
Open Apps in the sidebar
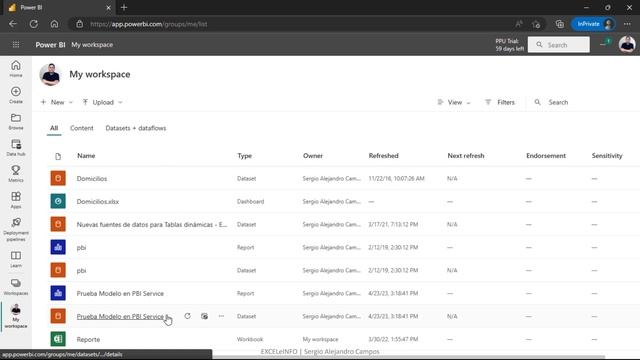point(16,200)
